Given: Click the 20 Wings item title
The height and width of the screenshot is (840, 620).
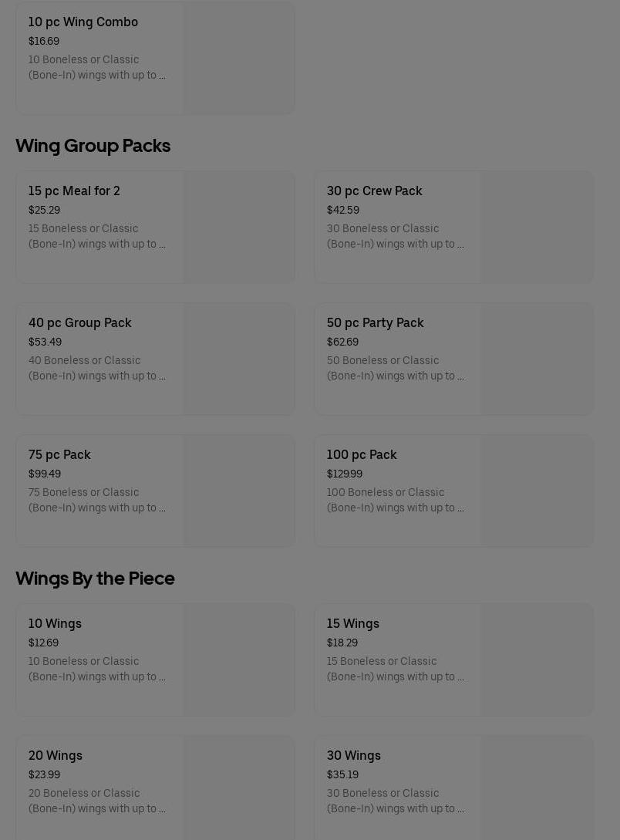Looking at the screenshot, I should pos(56,756).
